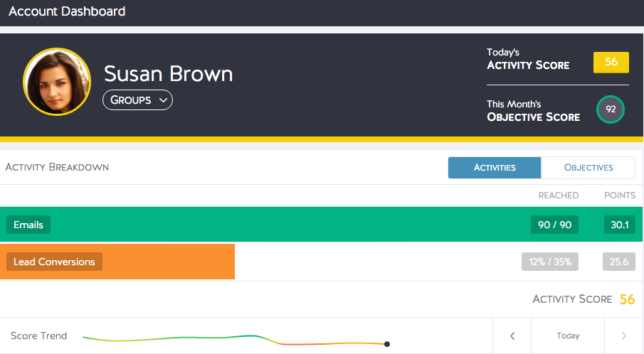Screen dimensions: 644x354
Task: Click the end dot on score trend line
Action: pos(387,344)
